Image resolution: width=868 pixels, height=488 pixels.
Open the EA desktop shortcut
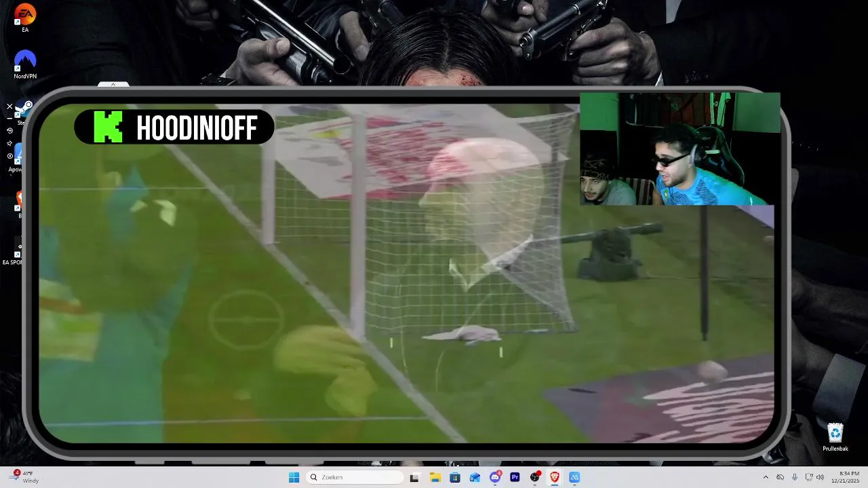pos(25,18)
